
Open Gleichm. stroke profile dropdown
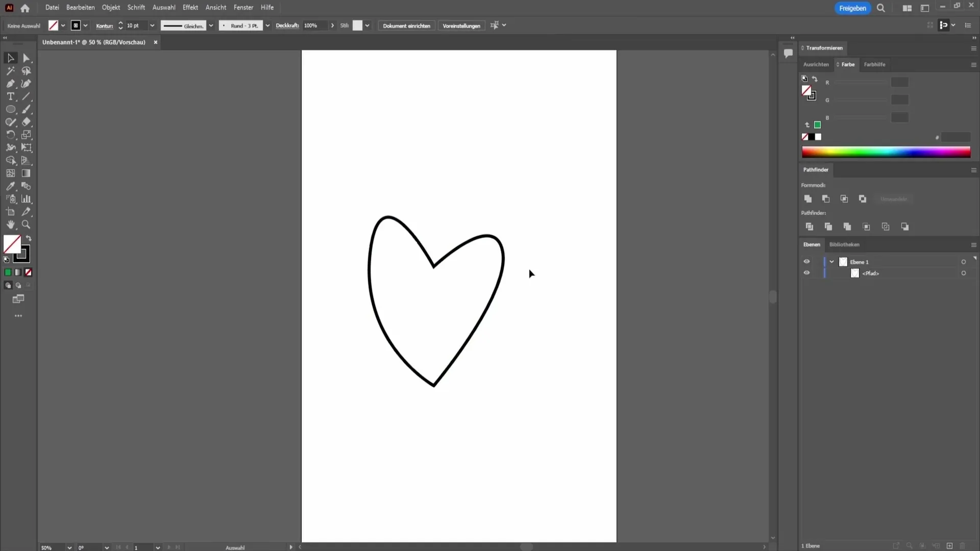point(211,26)
